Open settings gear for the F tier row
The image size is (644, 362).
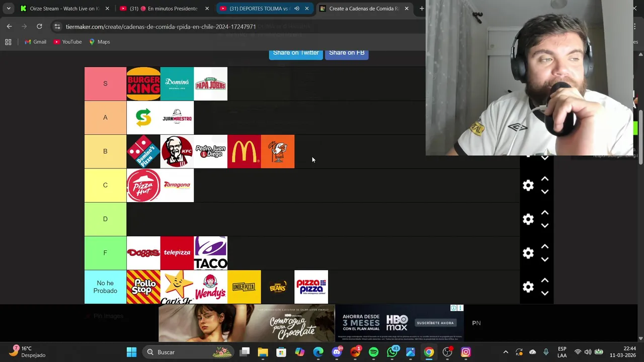(x=528, y=253)
